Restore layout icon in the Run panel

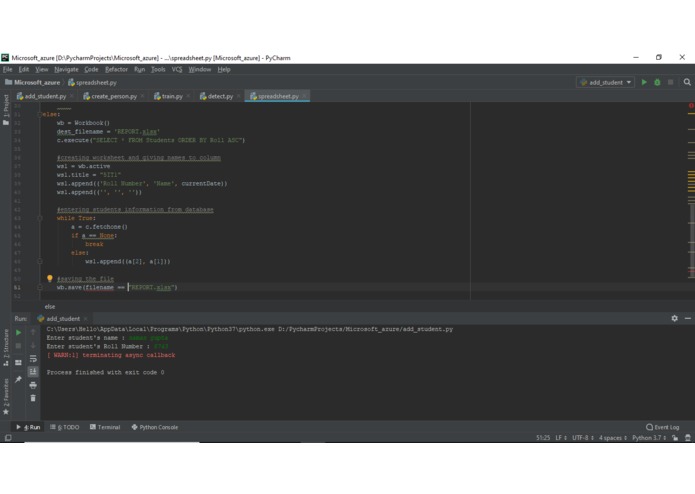(x=19, y=362)
